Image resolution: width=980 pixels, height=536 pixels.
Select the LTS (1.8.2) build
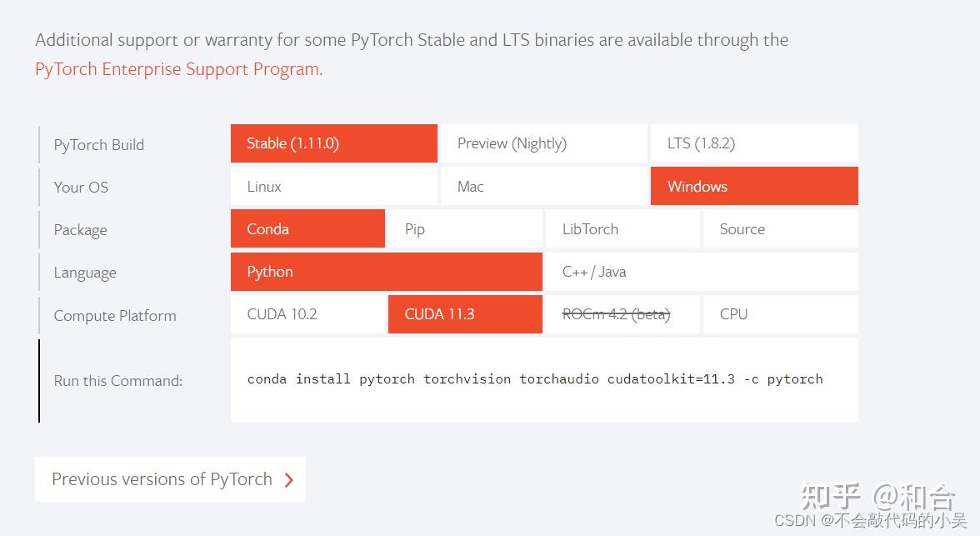(753, 143)
